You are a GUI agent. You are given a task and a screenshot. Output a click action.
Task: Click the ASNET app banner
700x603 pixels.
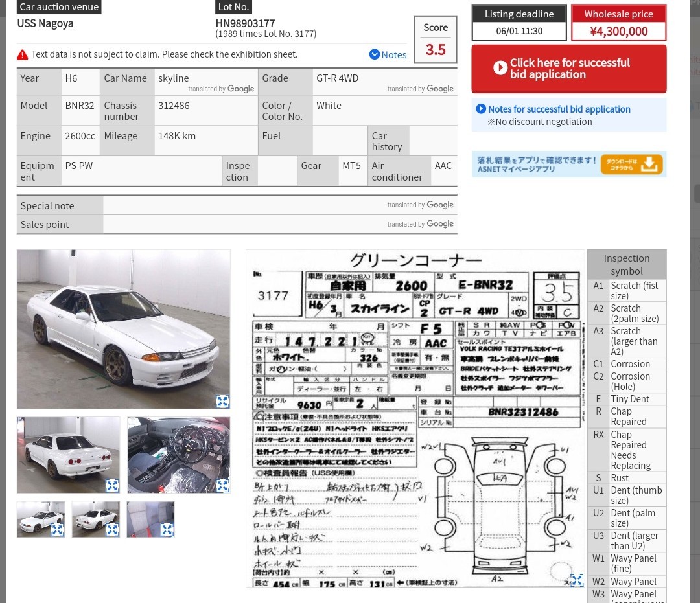569,165
